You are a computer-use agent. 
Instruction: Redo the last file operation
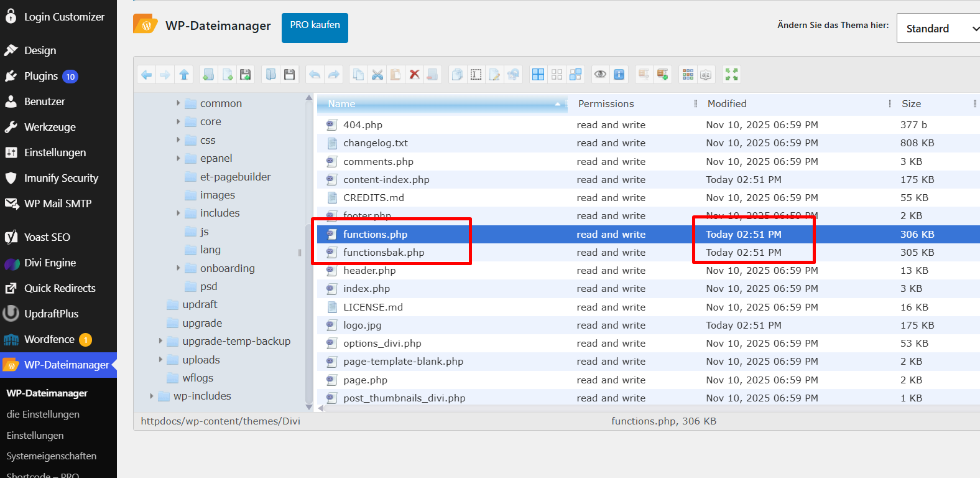point(334,75)
